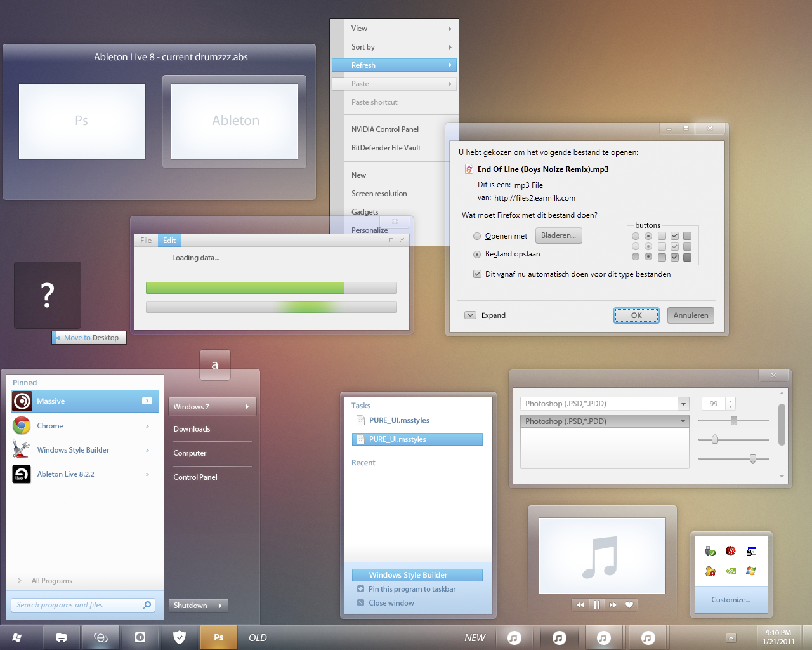812x650 pixels.
Task: Click the heart favorite icon in music preview
Action: [x=629, y=605]
